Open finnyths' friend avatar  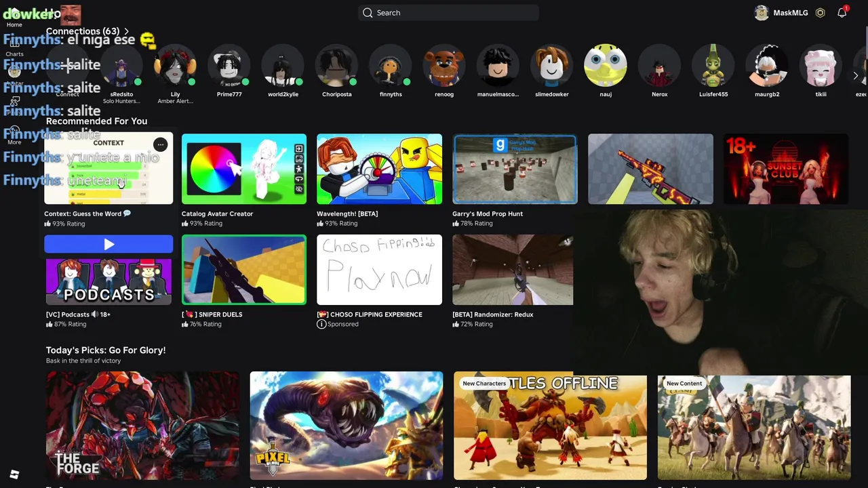[x=391, y=65]
